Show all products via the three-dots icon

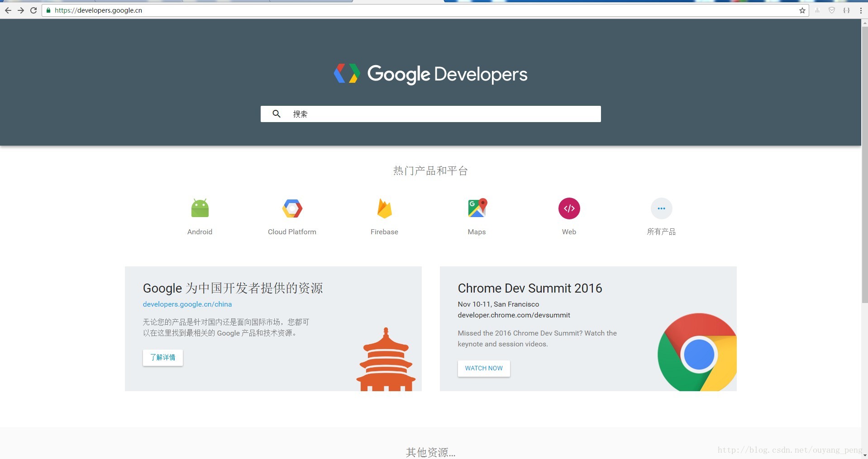[x=661, y=208]
